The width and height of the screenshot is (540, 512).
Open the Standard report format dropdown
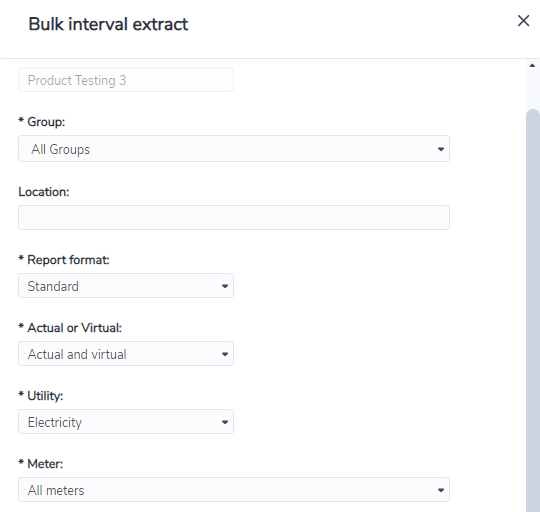pyautogui.click(x=126, y=286)
